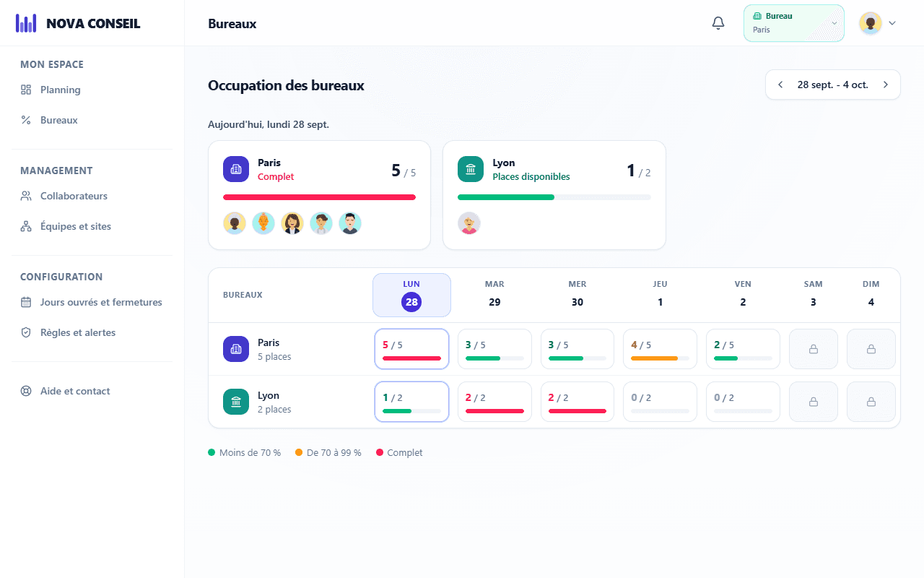Go to previous week with left chevron
This screenshot has width=924, height=578.
780,85
